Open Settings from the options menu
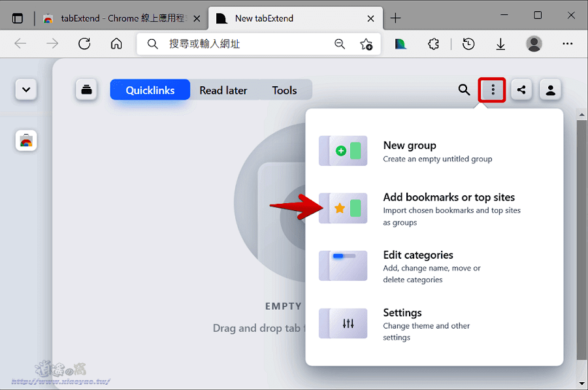 pyautogui.click(x=434, y=324)
